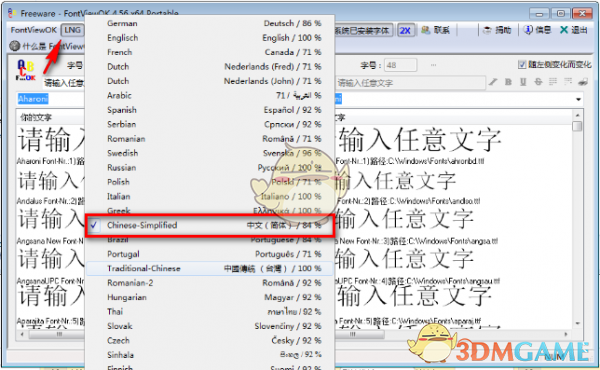Open the 联系 contact icon
This screenshot has height=370, width=600.
tap(426, 30)
